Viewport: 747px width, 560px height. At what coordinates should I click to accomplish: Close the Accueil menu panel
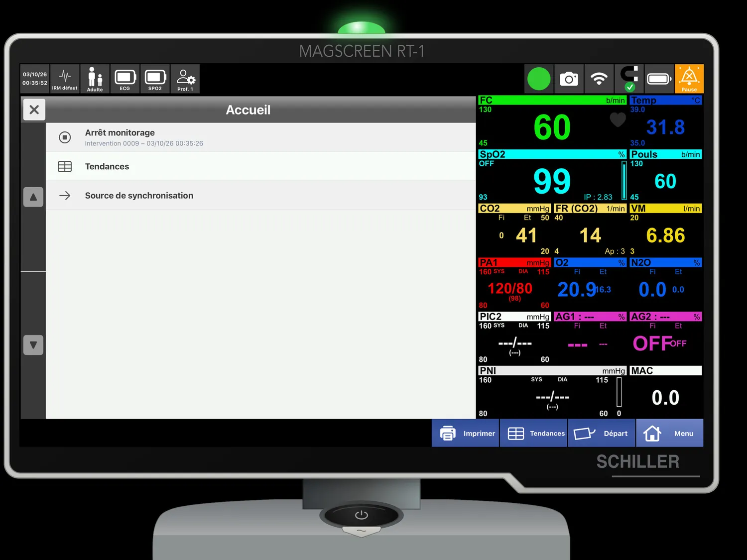click(34, 110)
